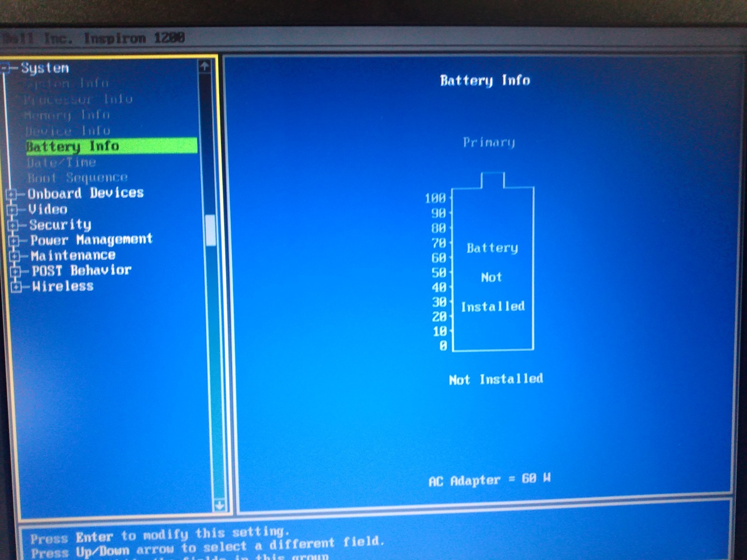747x560 pixels.
Task: Expand the Security node
Action: 13,225
